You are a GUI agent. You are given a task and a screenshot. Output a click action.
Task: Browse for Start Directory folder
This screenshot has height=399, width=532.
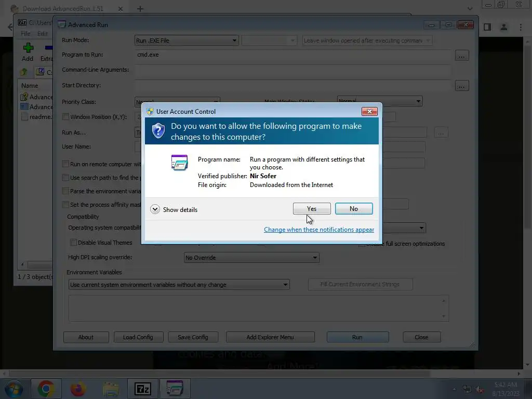(x=461, y=86)
